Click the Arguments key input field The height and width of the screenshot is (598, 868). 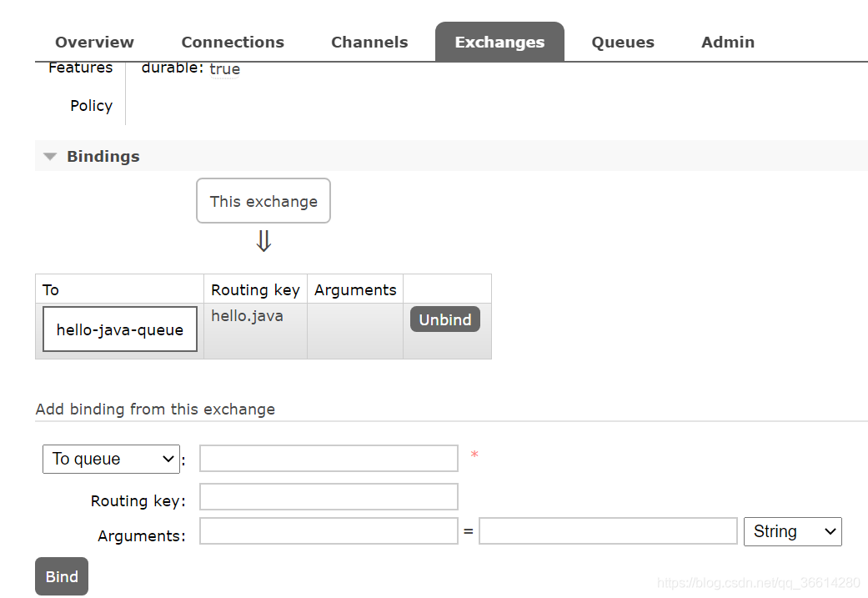[329, 531]
